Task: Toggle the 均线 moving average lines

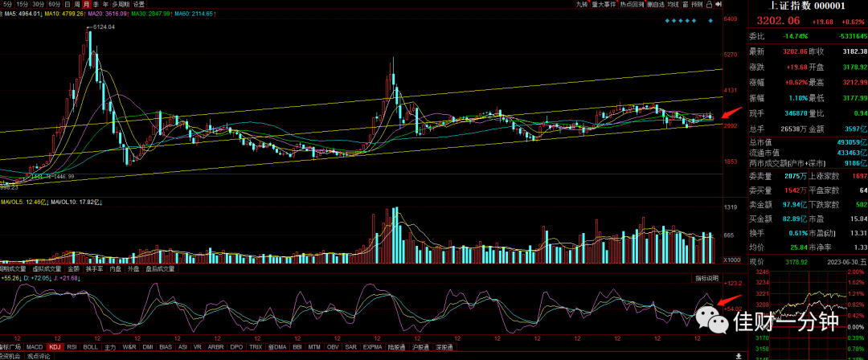Action: click(673, 4)
